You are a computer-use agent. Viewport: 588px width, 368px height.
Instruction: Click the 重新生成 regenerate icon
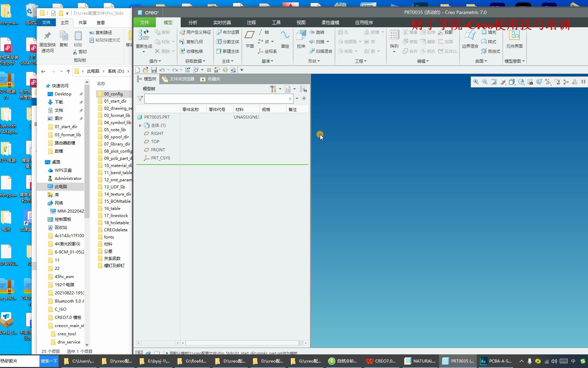[144, 35]
